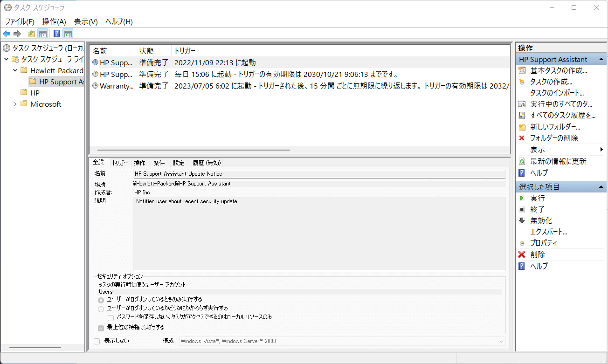
Task: Toggle the 表示しない checkbox
Action: (97, 341)
